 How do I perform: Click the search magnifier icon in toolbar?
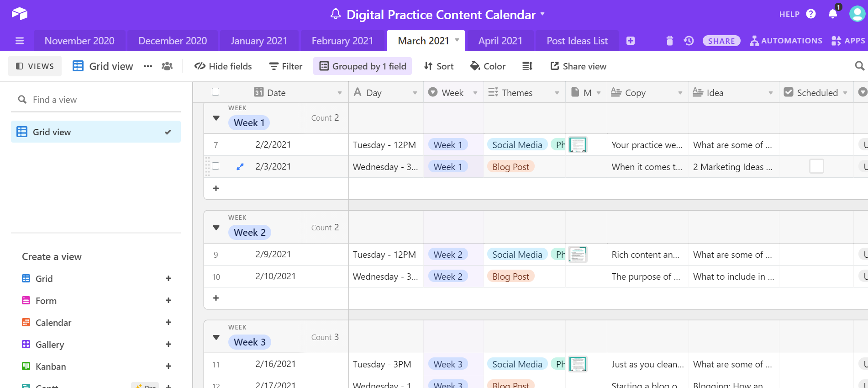click(859, 66)
